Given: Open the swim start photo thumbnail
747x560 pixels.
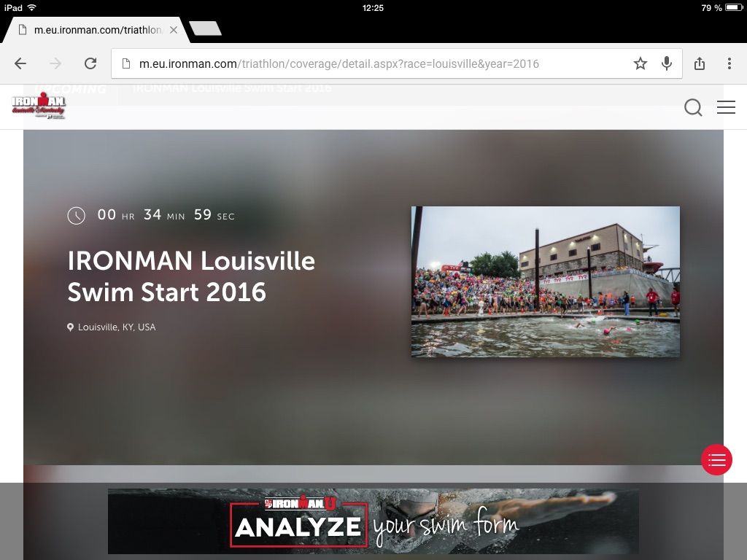Looking at the screenshot, I should click(546, 281).
